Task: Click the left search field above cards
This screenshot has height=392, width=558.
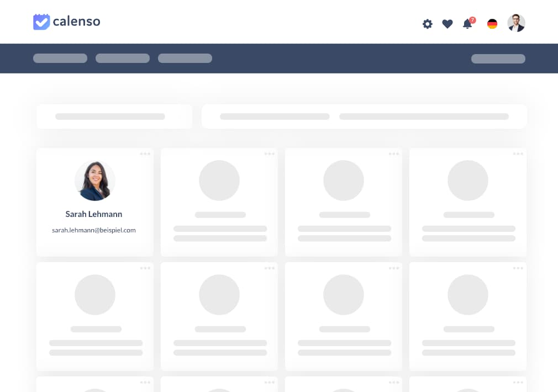Action: pos(114,116)
